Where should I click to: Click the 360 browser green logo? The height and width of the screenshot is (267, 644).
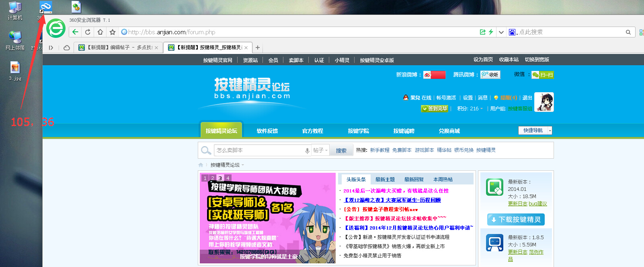(x=56, y=29)
